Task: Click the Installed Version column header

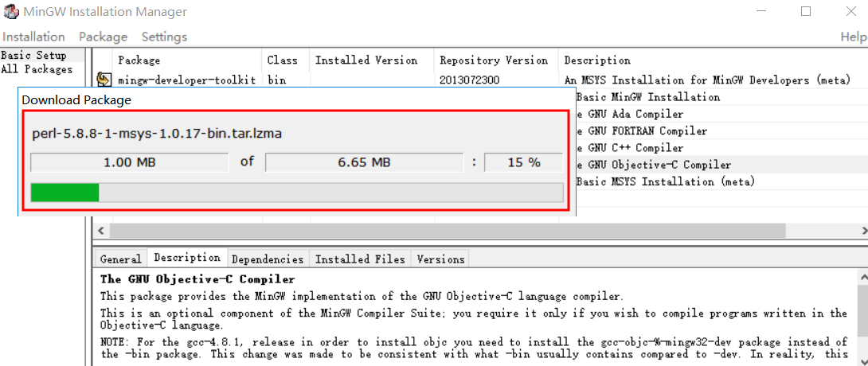Action: pos(372,60)
